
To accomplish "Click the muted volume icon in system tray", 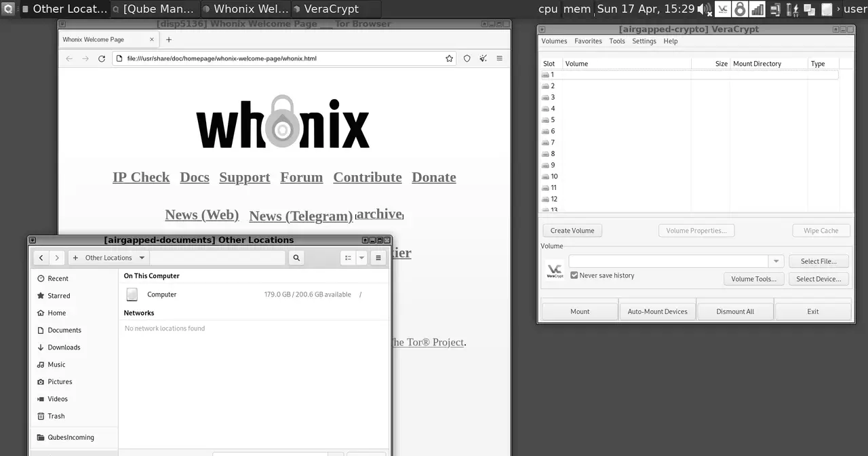I will 705,9.
